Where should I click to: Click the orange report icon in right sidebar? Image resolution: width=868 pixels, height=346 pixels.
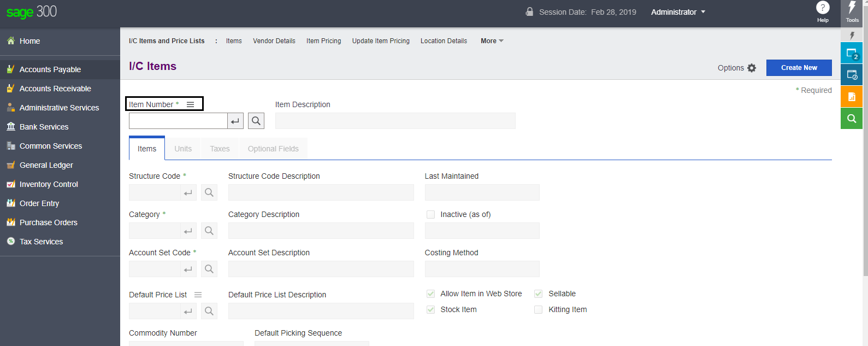(851, 97)
